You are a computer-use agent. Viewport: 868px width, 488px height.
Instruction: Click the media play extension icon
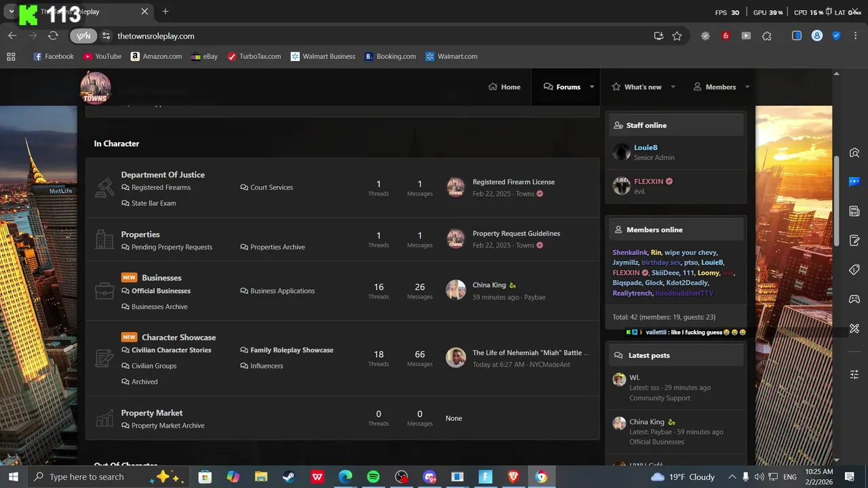click(x=746, y=36)
